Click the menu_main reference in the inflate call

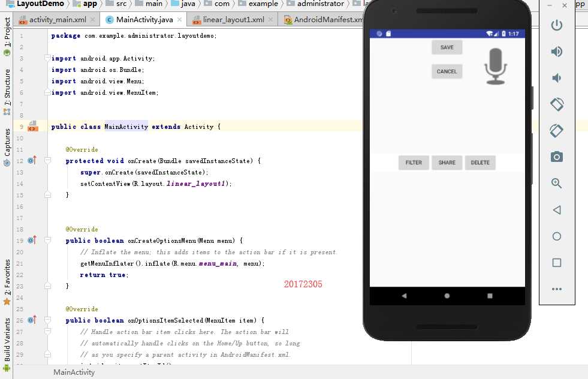coord(218,263)
